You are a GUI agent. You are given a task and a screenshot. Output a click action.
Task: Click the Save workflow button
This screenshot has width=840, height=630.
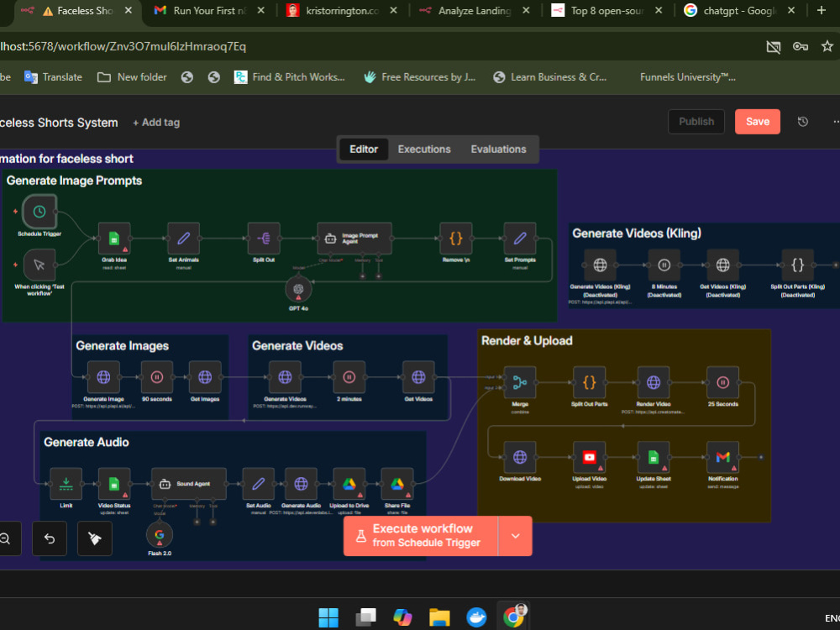coord(758,122)
